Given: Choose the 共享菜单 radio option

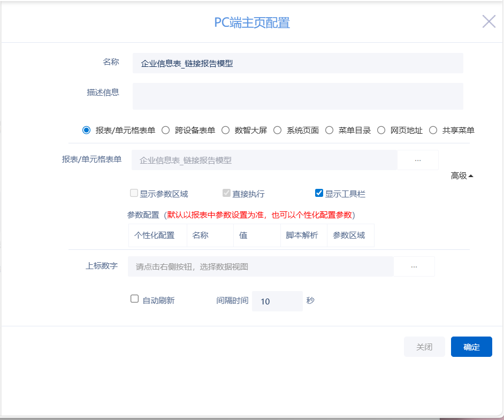Looking at the screenshot, I should [433, 130].
